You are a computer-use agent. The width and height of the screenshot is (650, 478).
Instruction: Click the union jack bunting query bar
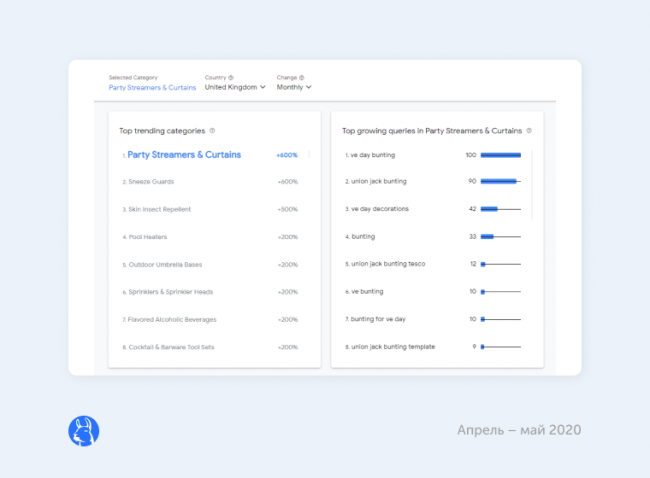(x=500, y=182)
